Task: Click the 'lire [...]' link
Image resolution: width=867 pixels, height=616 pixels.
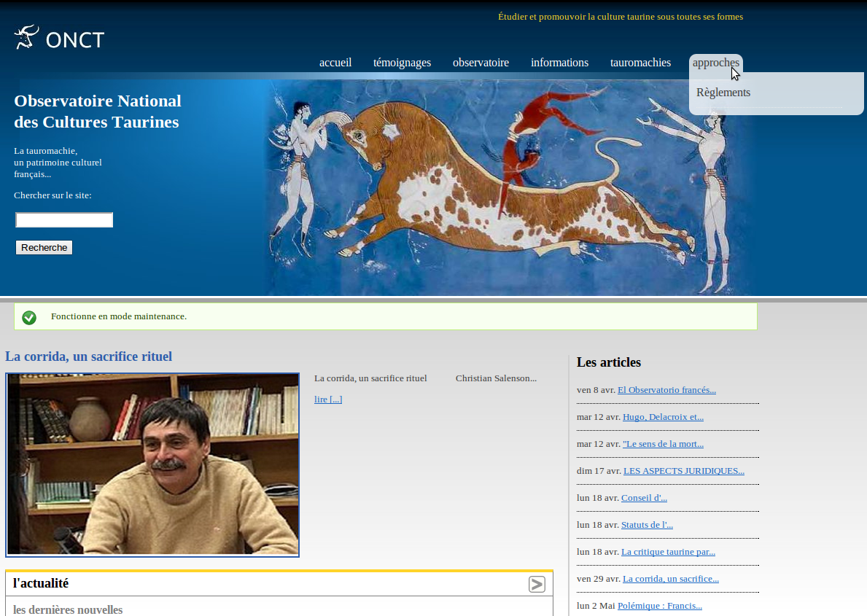Action: [x=328, y=399]
